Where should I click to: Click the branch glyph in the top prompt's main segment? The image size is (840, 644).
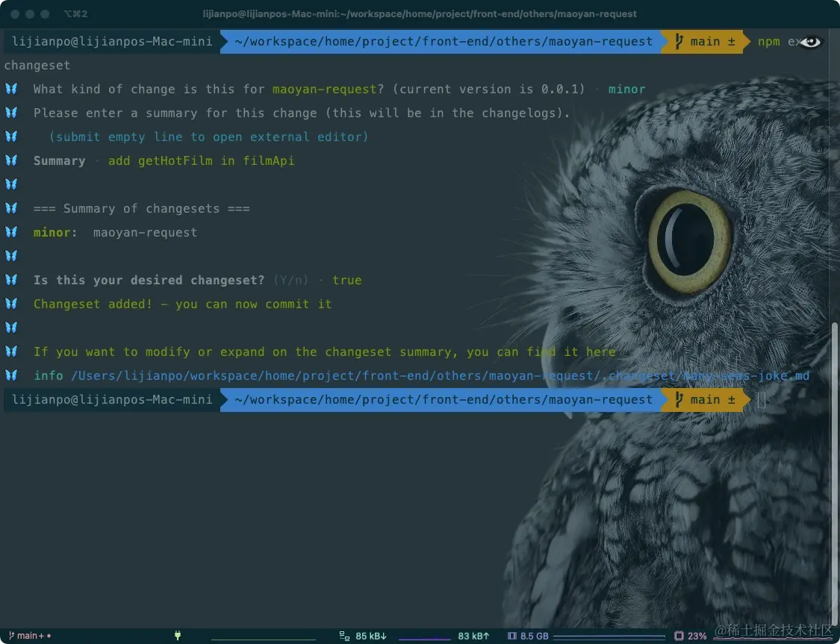tap(679, 41)
